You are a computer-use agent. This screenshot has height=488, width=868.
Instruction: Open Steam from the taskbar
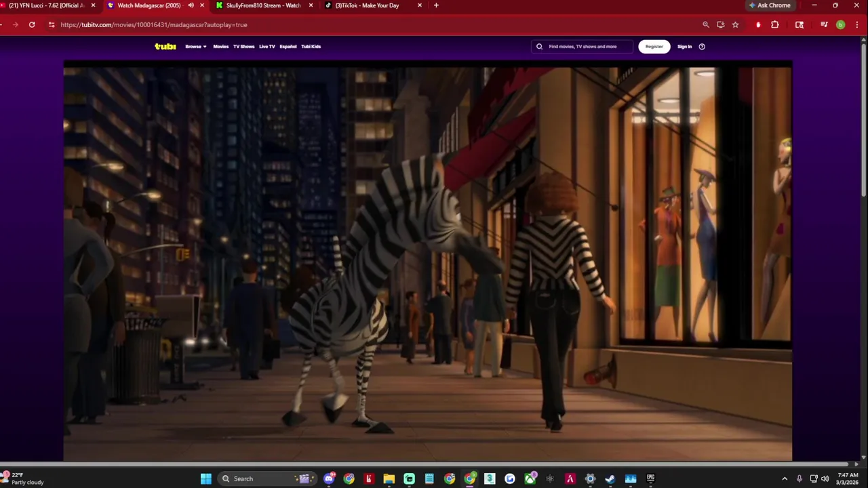(x=610, y=479)
